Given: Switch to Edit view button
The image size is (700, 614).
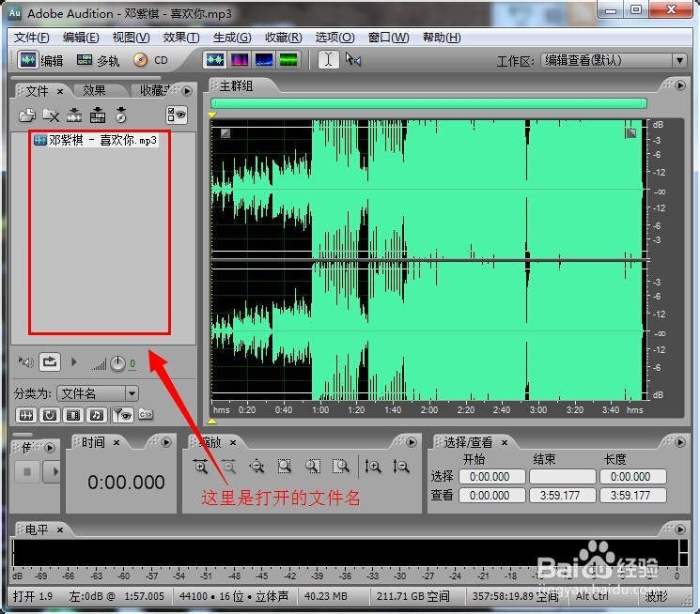Looking at the screenshot, I should tap(41, 60).
